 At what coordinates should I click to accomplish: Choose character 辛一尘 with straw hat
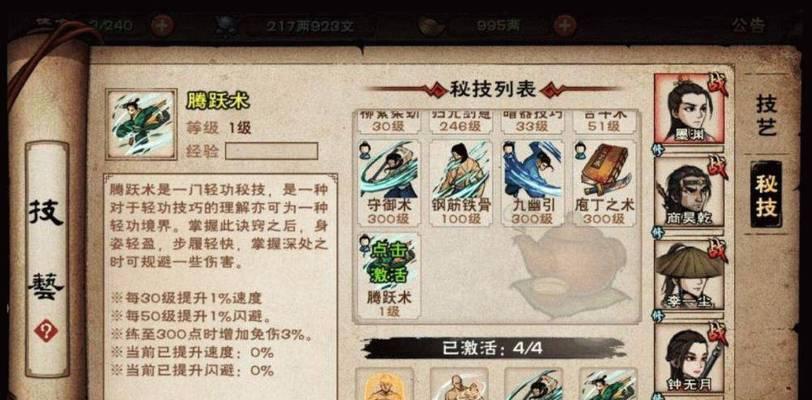coord(690,274)
